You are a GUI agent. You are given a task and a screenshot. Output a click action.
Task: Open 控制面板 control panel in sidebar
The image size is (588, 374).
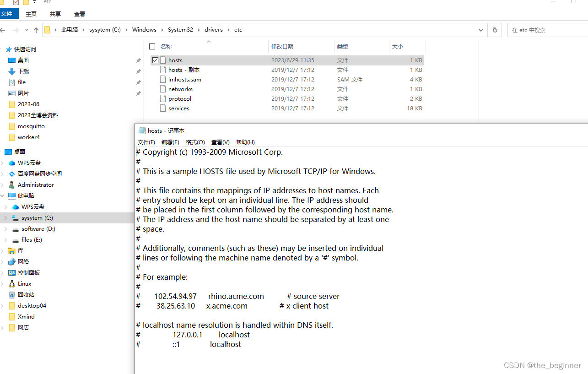(x=29, y=272)
